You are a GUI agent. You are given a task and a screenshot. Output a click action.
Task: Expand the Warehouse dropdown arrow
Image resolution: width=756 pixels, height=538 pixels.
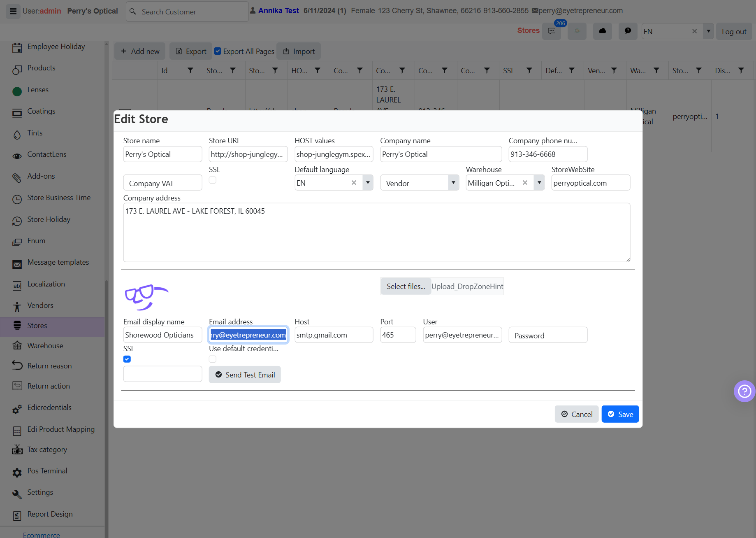tap(539, 182)
